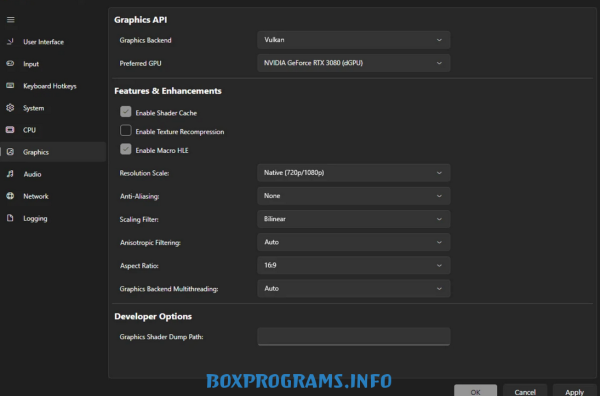Open the CPU settings page
This screenshot has height=396, width=600.
tap(53, 130)
